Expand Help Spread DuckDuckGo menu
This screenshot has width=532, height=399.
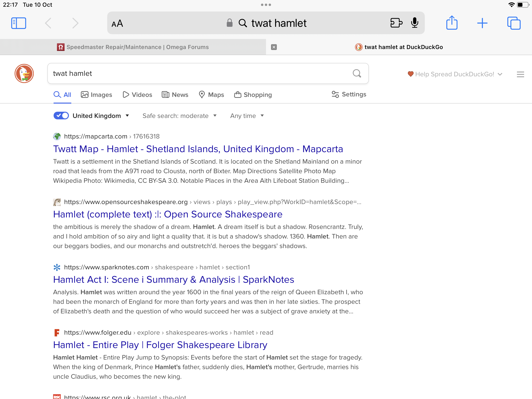(455, 74)
